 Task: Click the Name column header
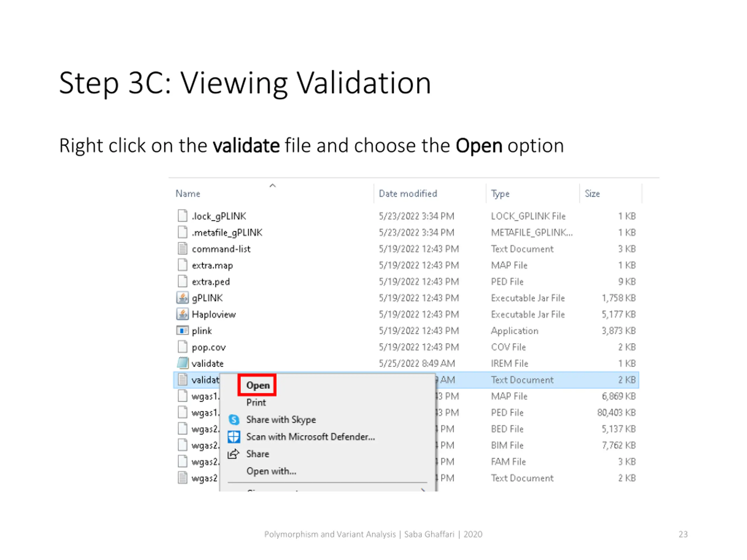[188, 193]
